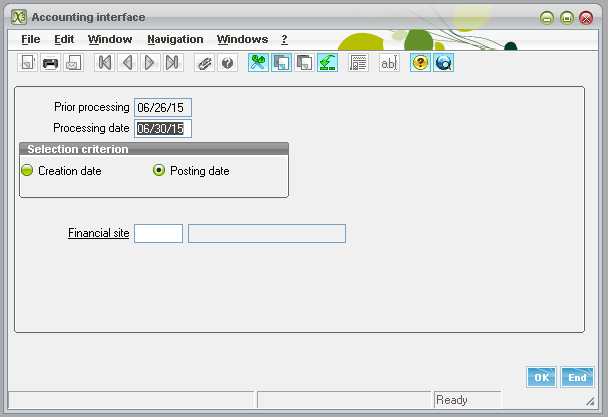Viewport: 608px width, 417px height.
Task: Jump to last record arrow
Action: pos(173,63)
